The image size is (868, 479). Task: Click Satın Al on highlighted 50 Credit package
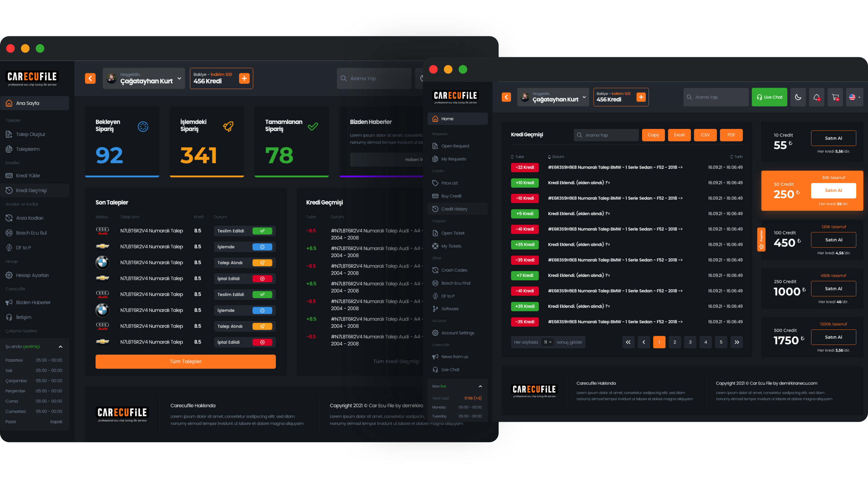tap(833, 190)
